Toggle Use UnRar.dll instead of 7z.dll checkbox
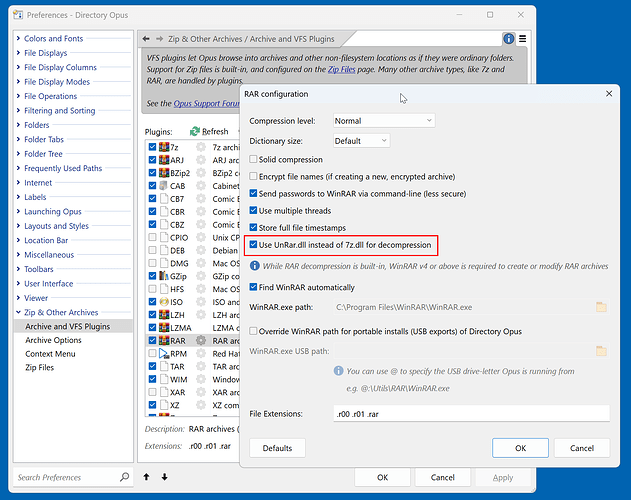 pyautogui.click(x=253, y=244)
